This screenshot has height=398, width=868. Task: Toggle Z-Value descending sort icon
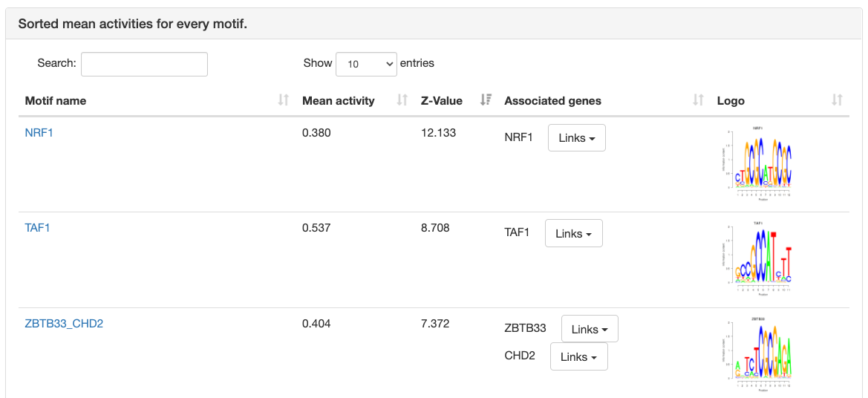click(x=486, y=100)
